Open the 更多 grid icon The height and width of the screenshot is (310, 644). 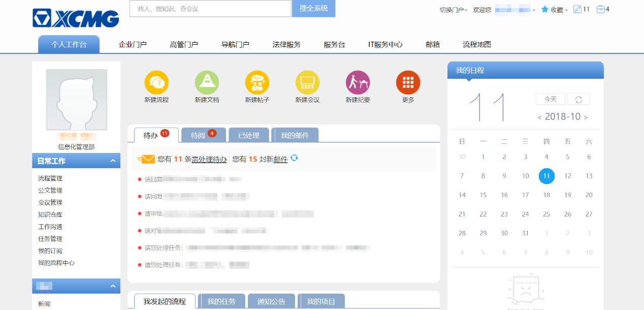coord(408,82)
